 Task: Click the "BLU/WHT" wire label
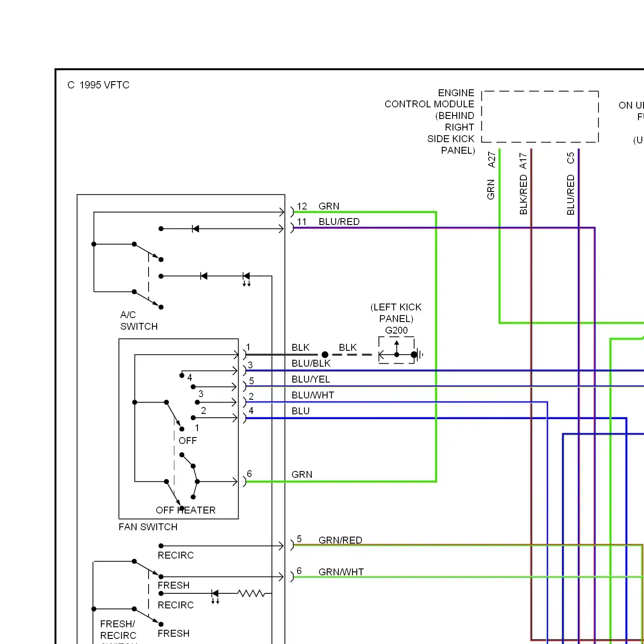313,395
